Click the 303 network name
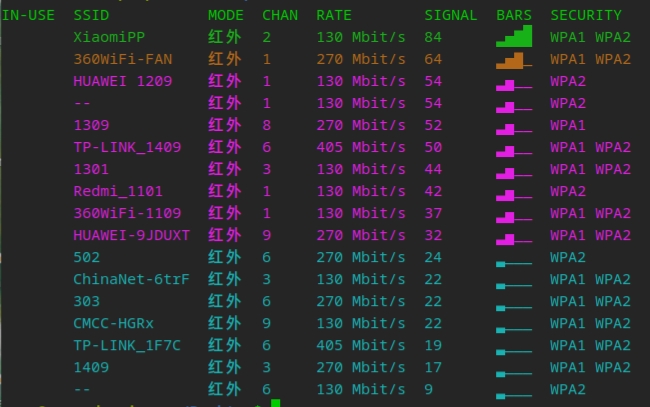Screen dimensions: 650x407 pyautogui.click(x=87, y=301)
